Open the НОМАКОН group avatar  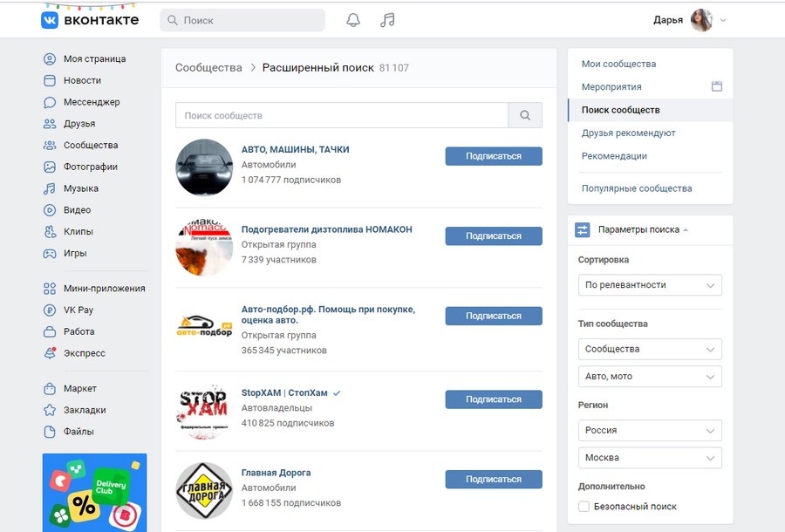coord(204,247)
